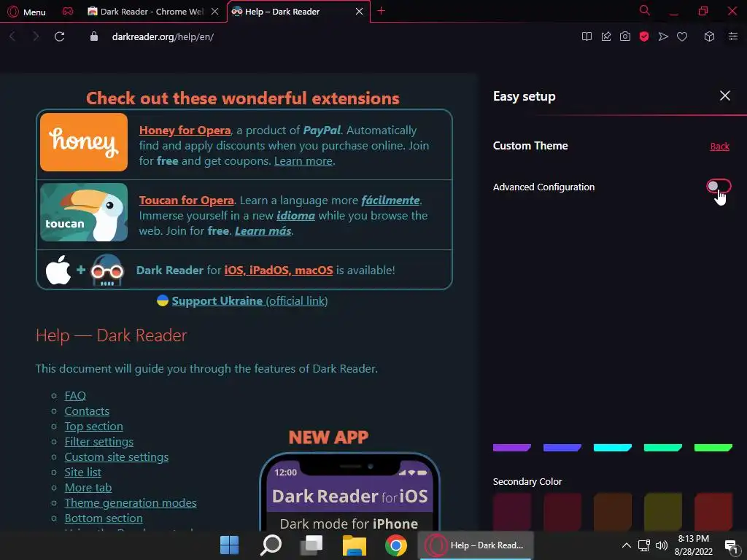The width and height of the screenshot is (747, 560).
Task: Open Custom site settings link
Action: (x=117, y=456)
